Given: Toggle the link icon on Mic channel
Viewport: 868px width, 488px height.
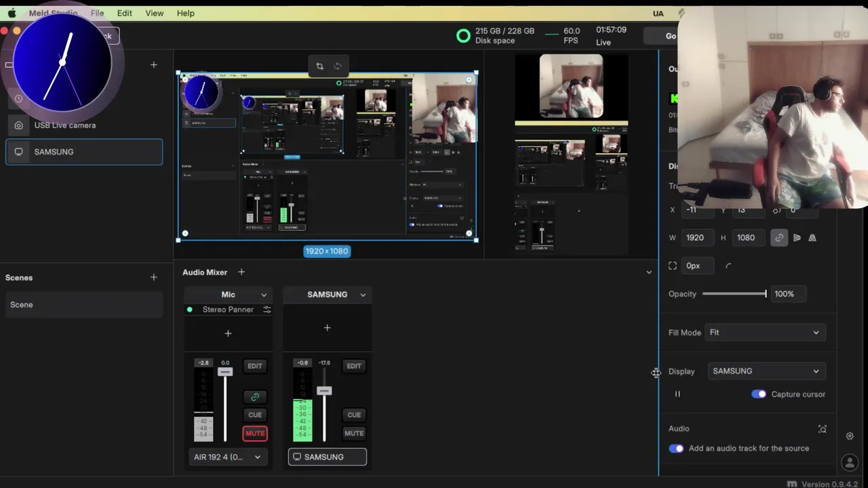Looking at the screenshot, I should click(255, 397).
